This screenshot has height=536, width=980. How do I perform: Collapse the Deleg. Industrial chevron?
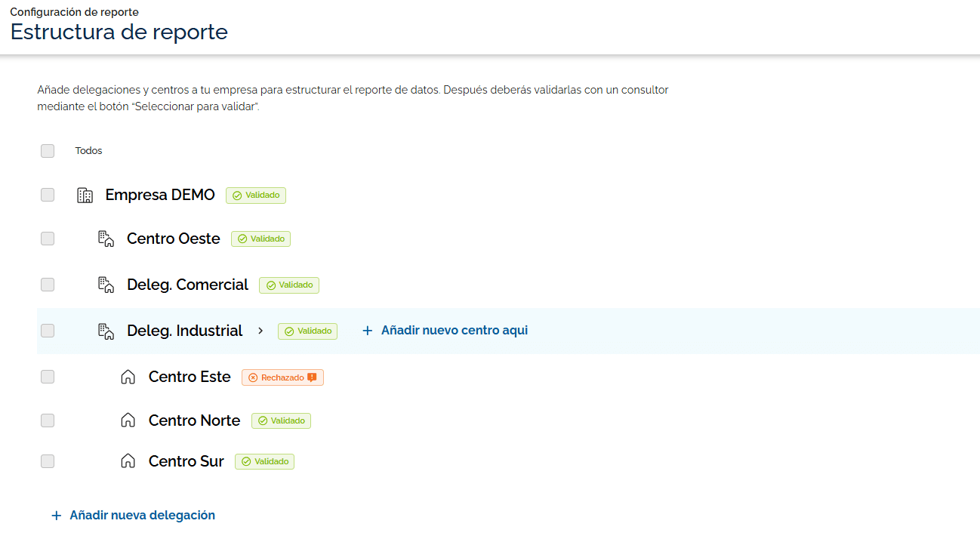tap(260, 331)
